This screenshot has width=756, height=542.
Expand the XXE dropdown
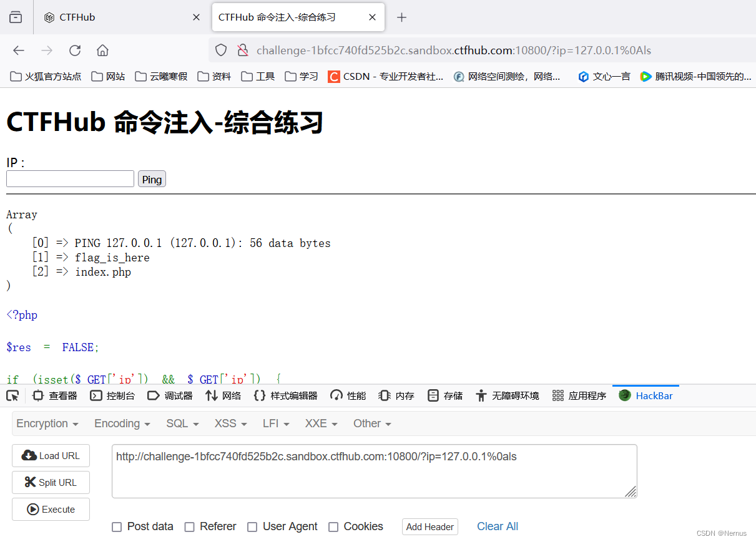321,423
